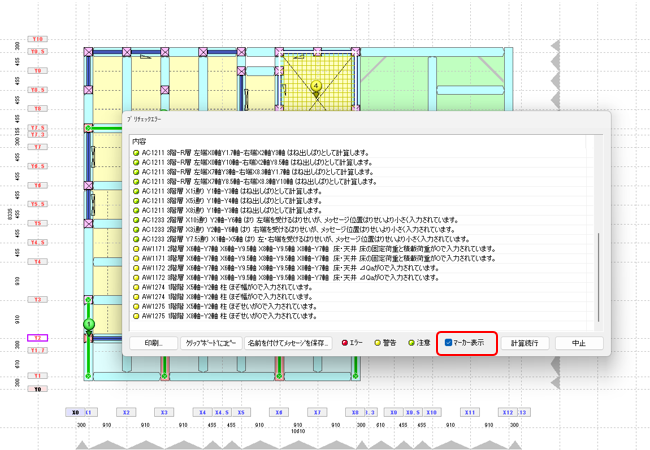
Task: Click the クリップボードにコピー button
Action: point(211,343)
